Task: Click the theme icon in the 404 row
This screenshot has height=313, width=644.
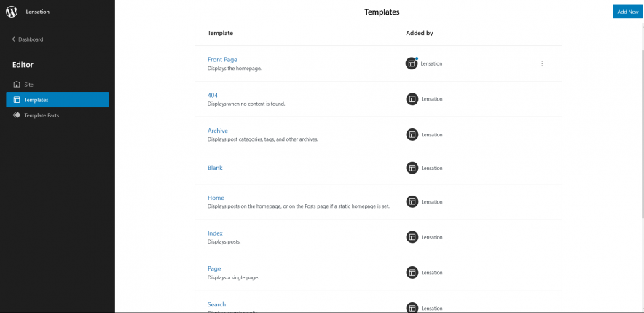Action: 412,99
